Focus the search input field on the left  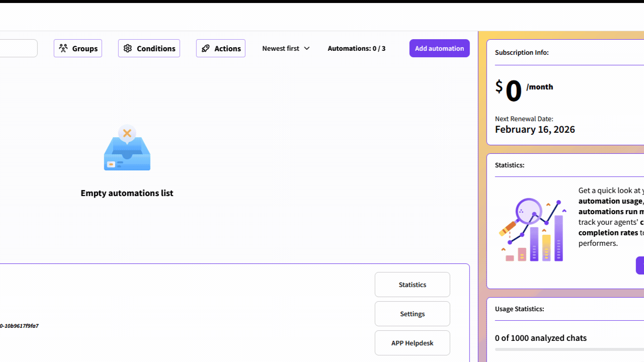(18, 48)
